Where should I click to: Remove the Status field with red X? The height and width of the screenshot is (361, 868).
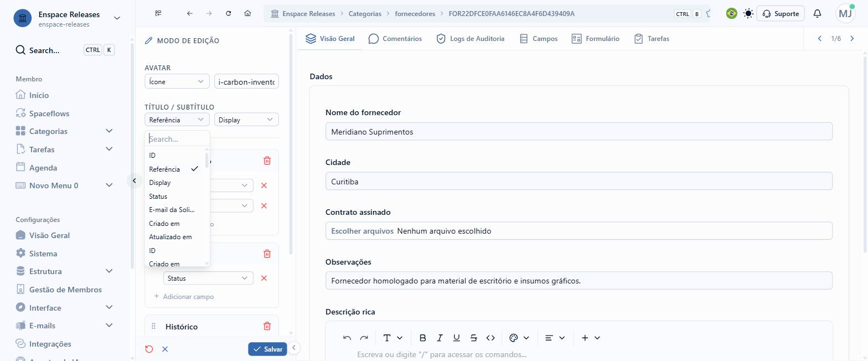click(x=264, y=278)
